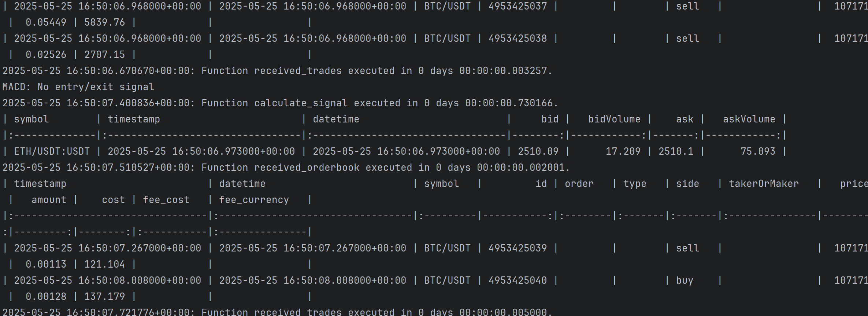Select trade id 4953425037
This screenshot has width=868, height=316.
(x=518, y=6)
